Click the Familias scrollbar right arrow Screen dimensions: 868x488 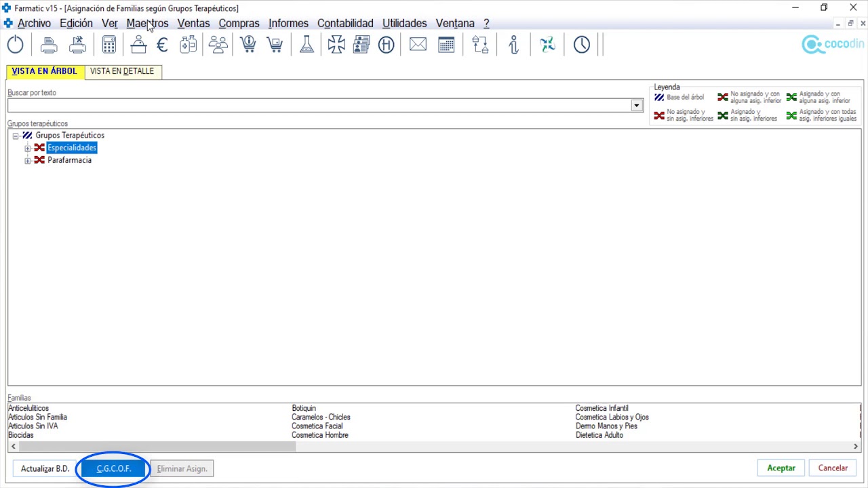pos(856,446)
